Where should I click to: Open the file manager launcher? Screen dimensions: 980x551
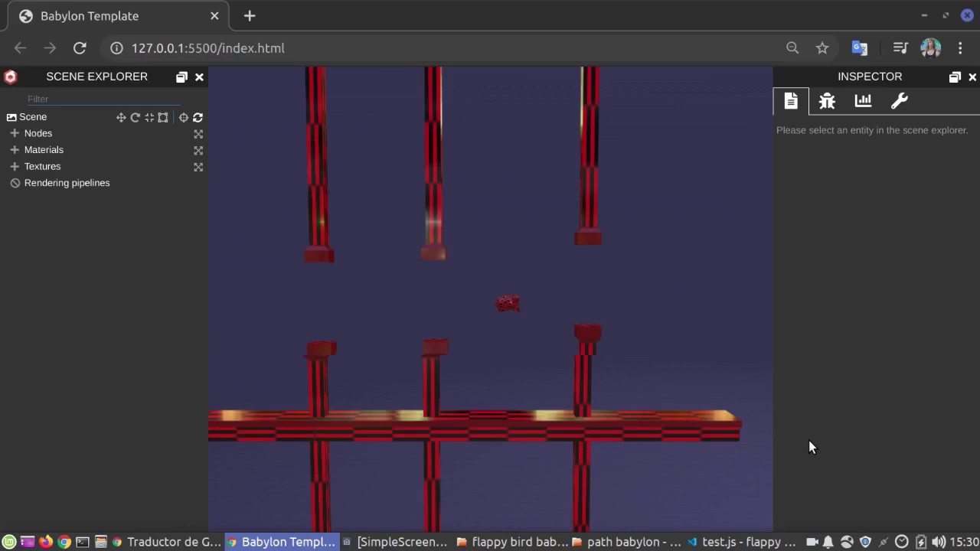coord(100,542)
